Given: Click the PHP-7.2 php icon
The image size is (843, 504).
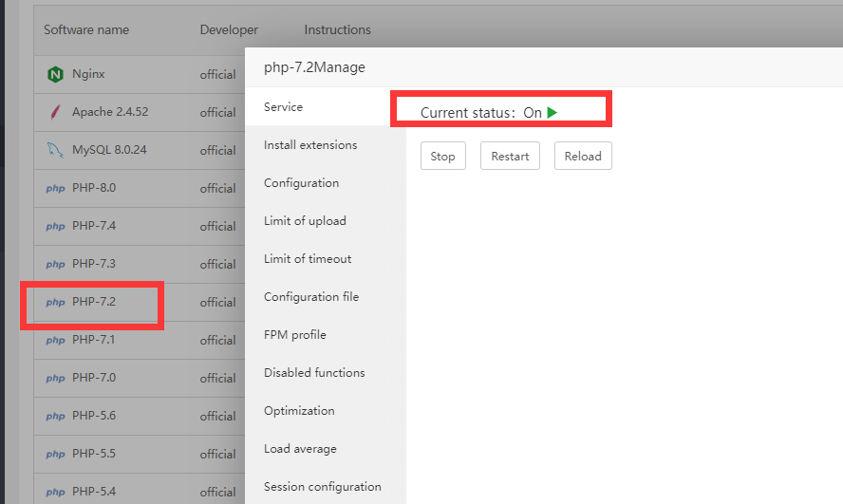Looking at the screenshot, I should click(x=55, y=302).
